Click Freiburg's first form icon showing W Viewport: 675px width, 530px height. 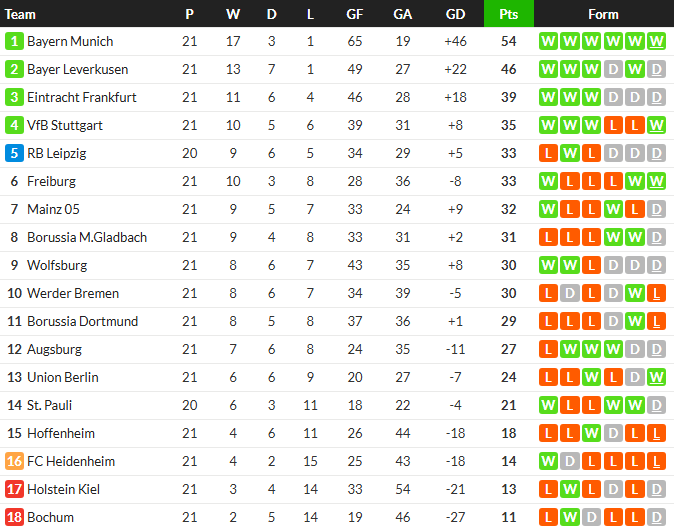point(548,182)
